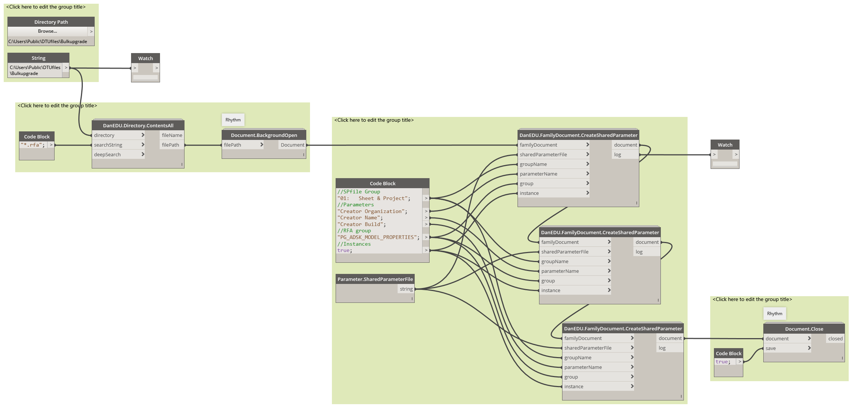Click the save input of Document.Close
The width and height of the screenshot is (868, 409).
787,348
